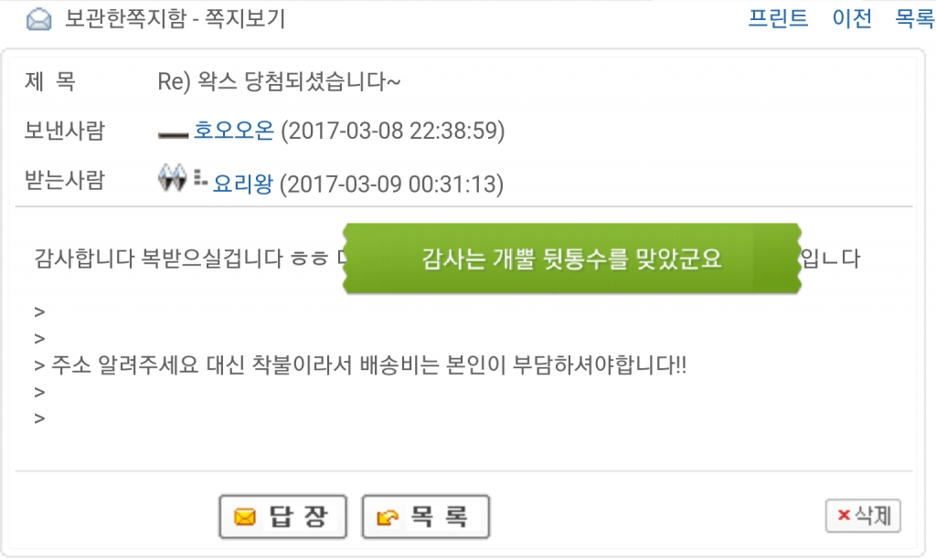Delete message with 삭제 button
This screenshot has width=936, height=560.
coord(863,516)
